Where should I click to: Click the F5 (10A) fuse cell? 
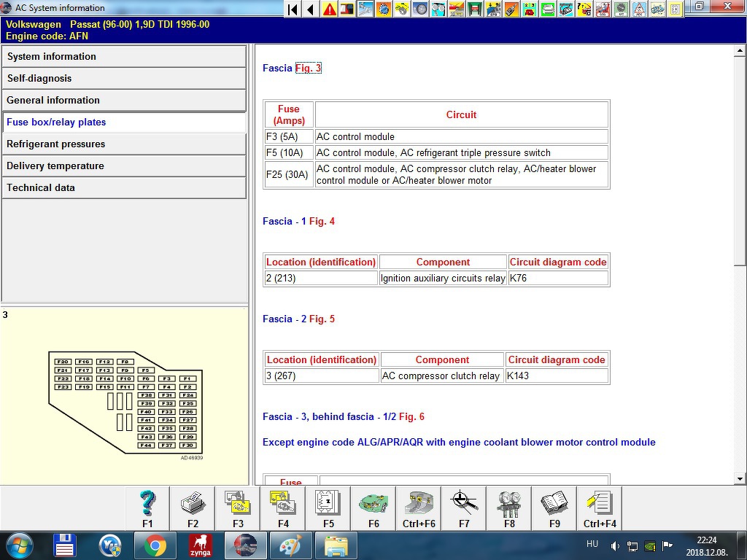(289, 153)
